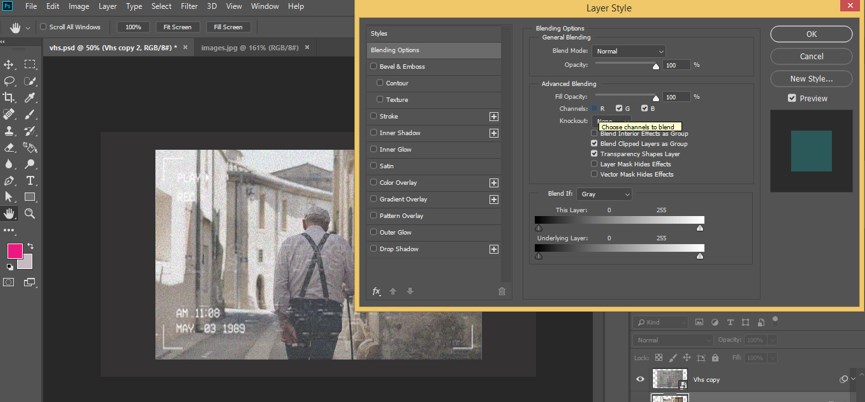Select the Lasso tool
The height and width of the screenshot is (402, 865).
point(10,81)
